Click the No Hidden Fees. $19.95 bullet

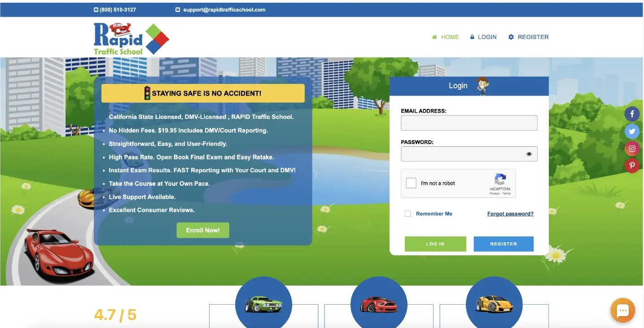pos(188,131)
